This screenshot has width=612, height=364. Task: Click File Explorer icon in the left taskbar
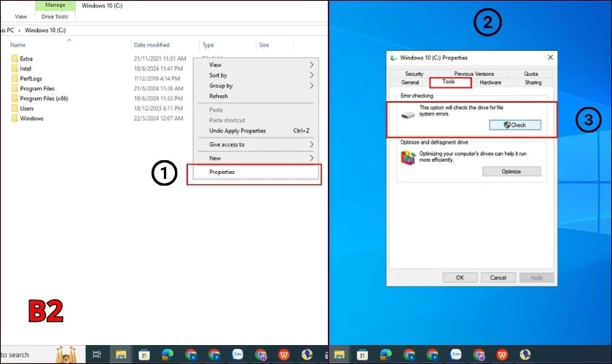[x=121, y=355]
